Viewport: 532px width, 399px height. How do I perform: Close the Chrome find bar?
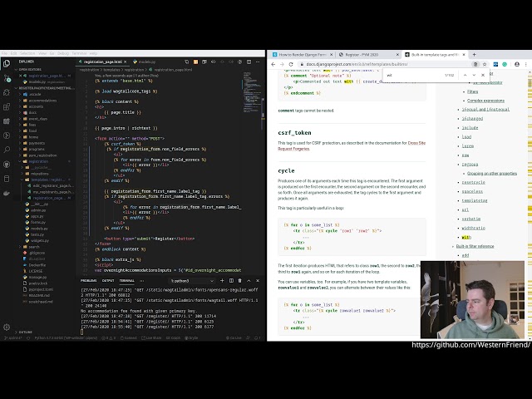[x=483, y=75]
